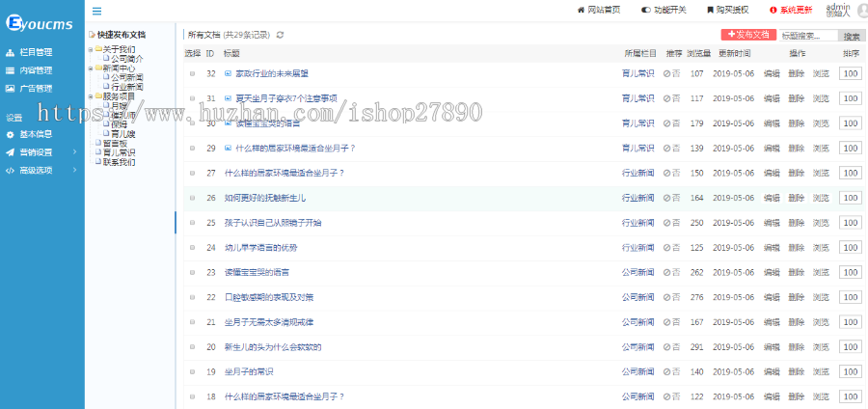Select 公司新闻 in the column tree

coord(127,77)
